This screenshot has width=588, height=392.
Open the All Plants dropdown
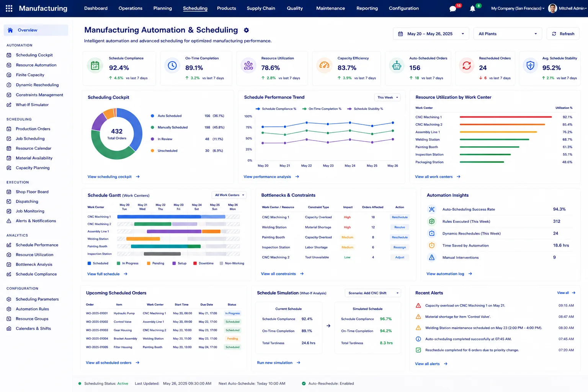pos(508,34)
